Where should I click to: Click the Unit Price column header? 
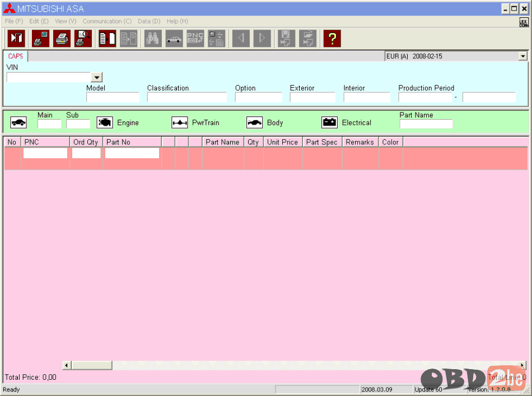[283, 142]
